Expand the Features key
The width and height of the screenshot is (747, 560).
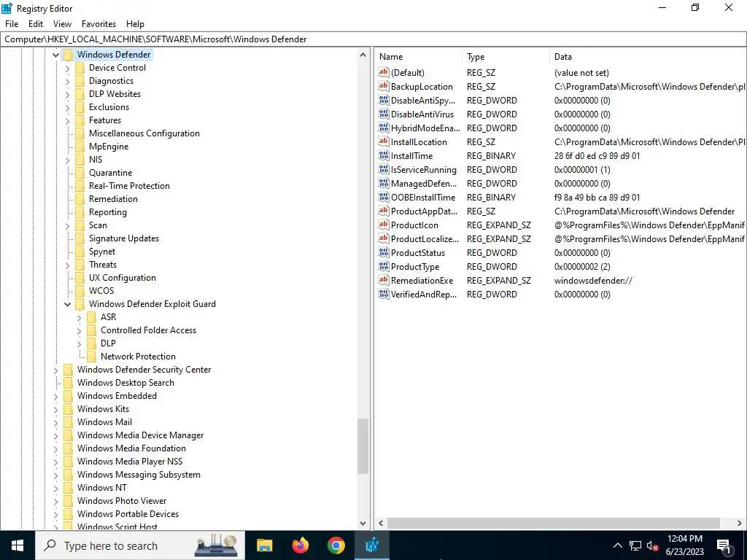point(68,120)
